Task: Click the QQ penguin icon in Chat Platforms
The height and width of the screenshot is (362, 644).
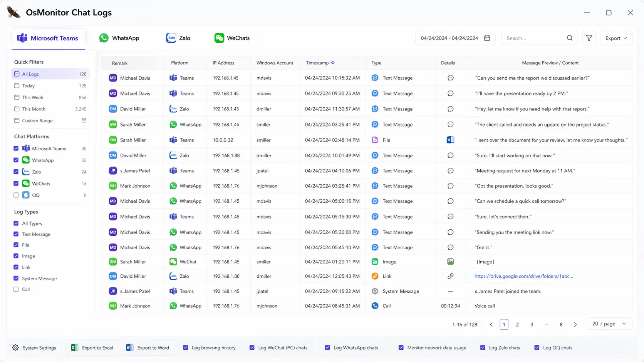Action: pos(26,195)
